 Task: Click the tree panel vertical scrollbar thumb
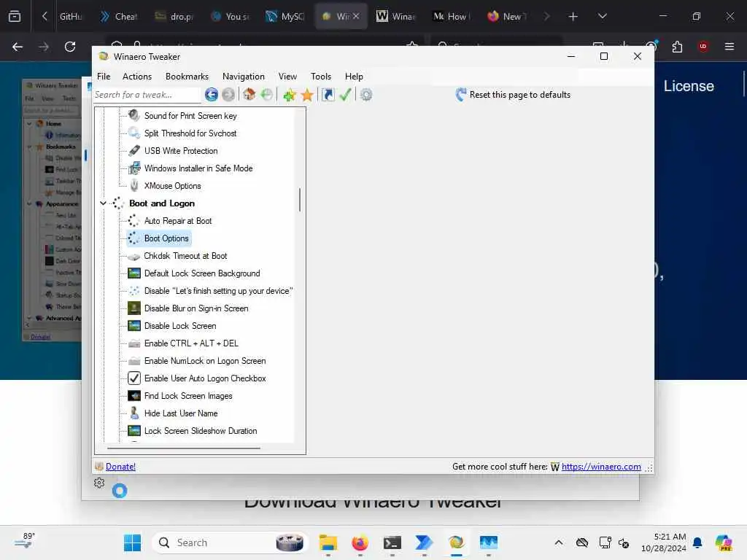point(300,200)
